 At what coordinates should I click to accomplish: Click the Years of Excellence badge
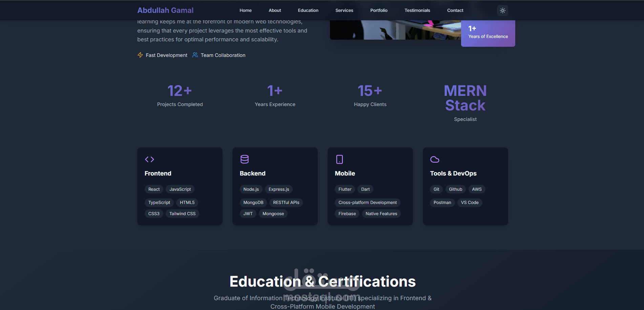(x=488, y=33)
